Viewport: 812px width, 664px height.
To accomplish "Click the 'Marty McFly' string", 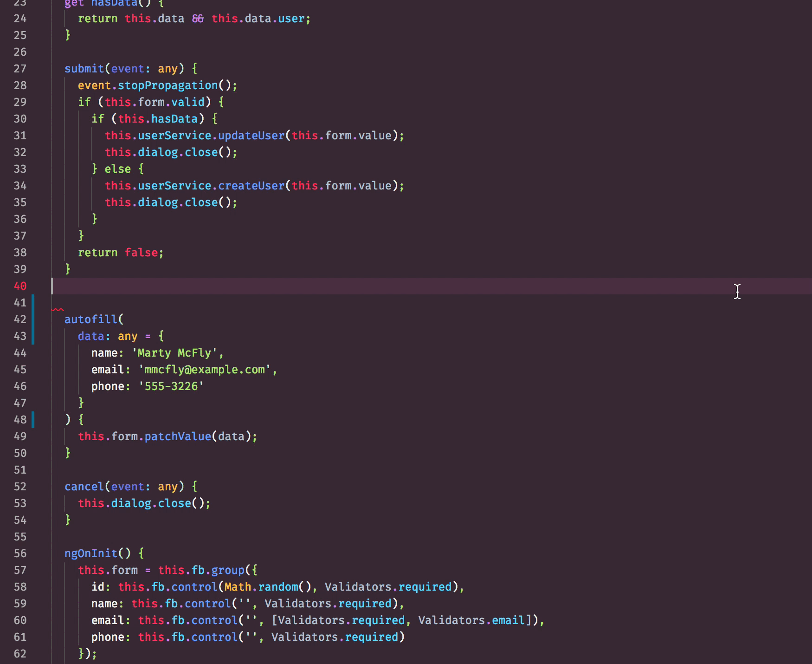I will [174, 353].
